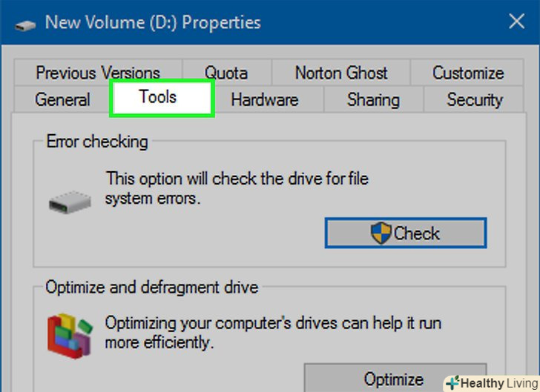Close the New Volume Properties dialog
Viewport: 540px width, 392px height.
coord(516,22)
